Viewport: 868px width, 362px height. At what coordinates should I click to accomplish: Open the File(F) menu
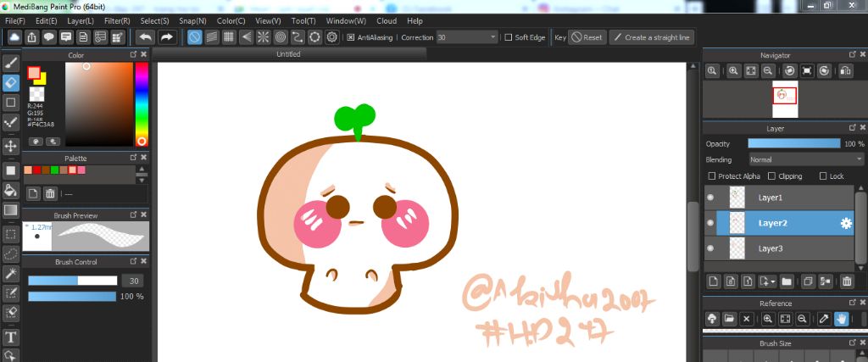[15, 21]
